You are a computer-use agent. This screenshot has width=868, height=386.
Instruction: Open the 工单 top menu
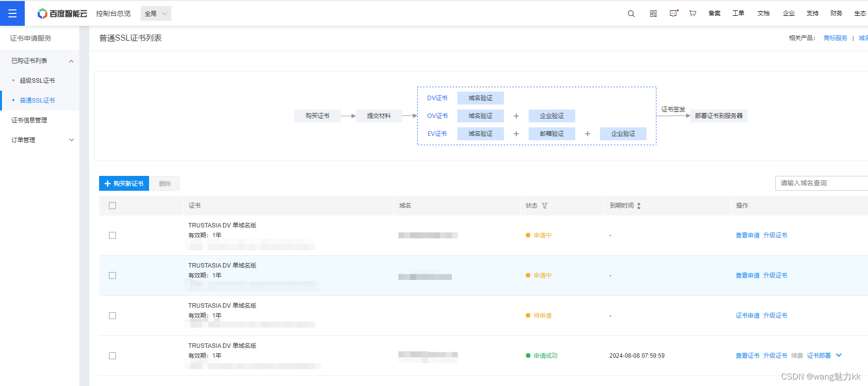pos(738,13)
